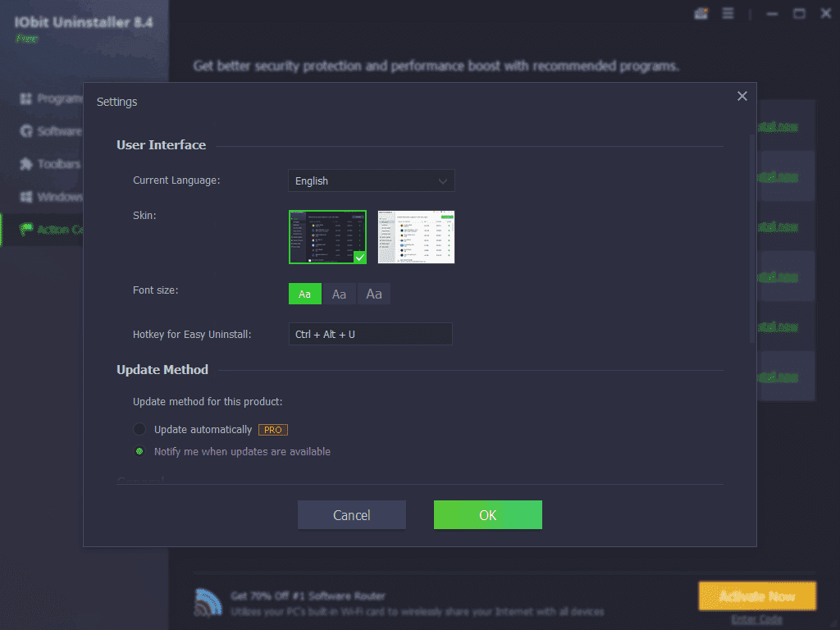
Task: Open the Windows section in the sidebar
Action: (51, 197)
